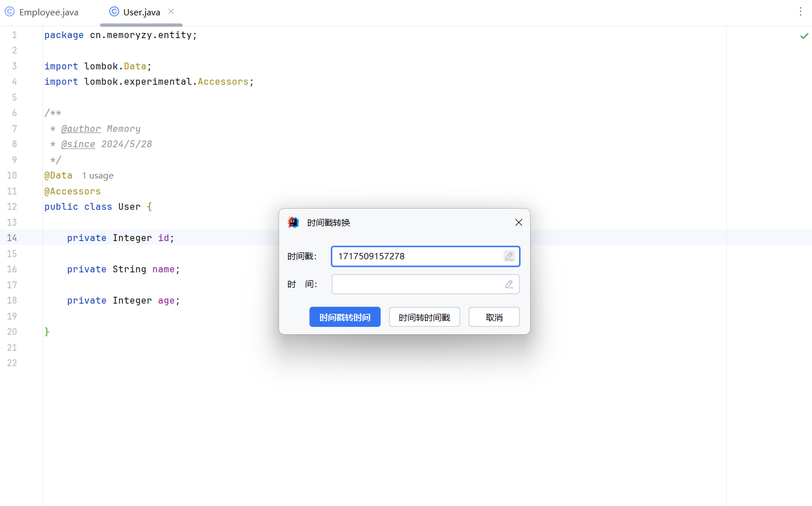Cancel the dialog with 取消
This screenshot has width=812, height=506.
(494, 317)
